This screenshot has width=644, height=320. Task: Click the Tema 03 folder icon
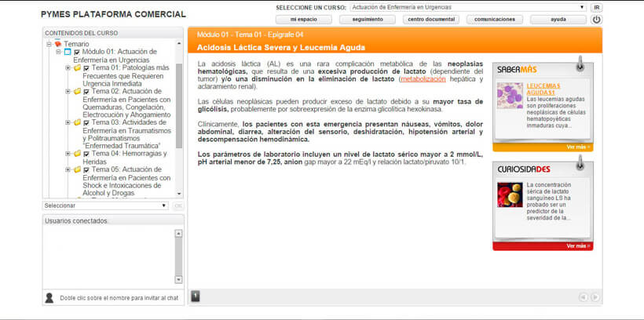(77, 122)
